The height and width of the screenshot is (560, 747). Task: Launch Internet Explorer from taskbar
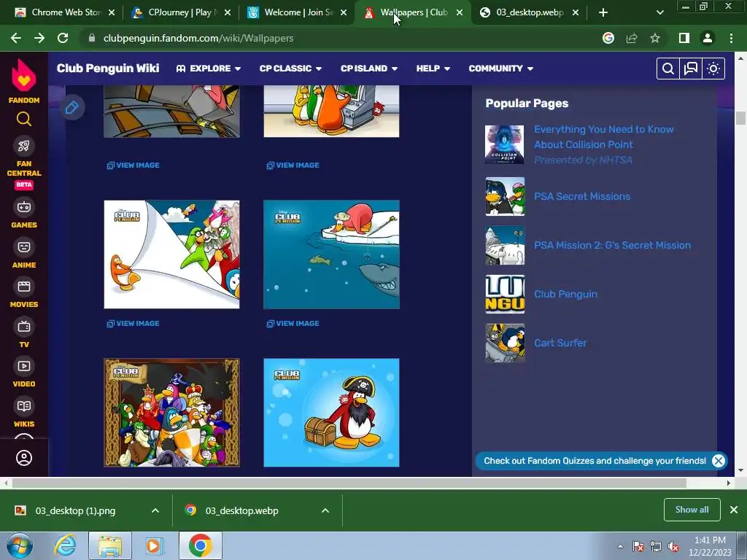tap(65, 546)
